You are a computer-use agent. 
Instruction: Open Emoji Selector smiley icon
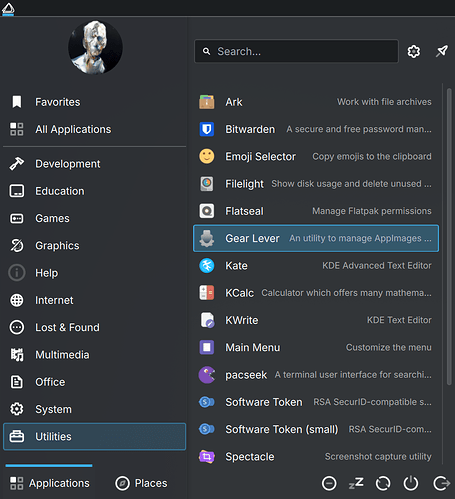click(207, 156)
